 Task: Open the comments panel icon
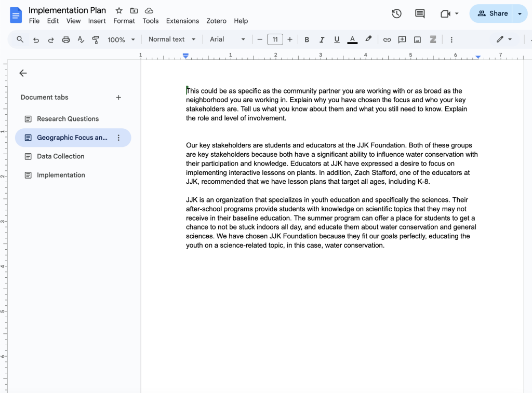click(420, 13)
